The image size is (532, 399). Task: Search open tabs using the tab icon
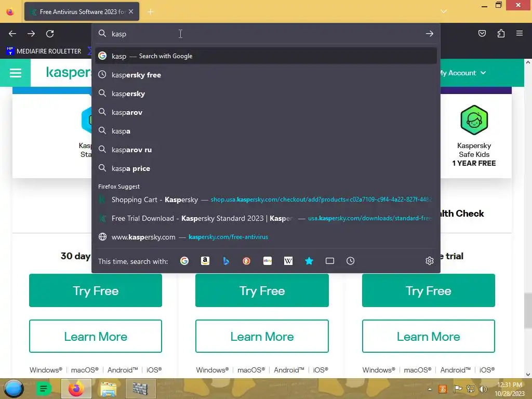point(330,261)
